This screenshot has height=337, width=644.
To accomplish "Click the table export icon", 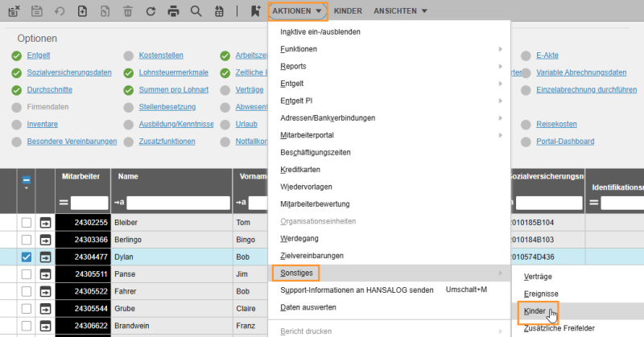I will pyautogui.click(x=219, y=11).
